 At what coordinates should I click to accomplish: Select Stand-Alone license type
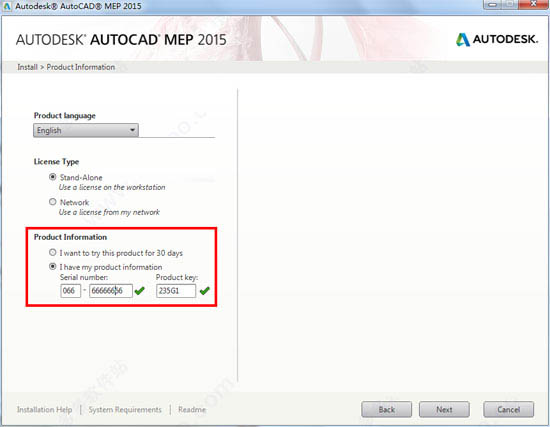(x=53, y=177)
